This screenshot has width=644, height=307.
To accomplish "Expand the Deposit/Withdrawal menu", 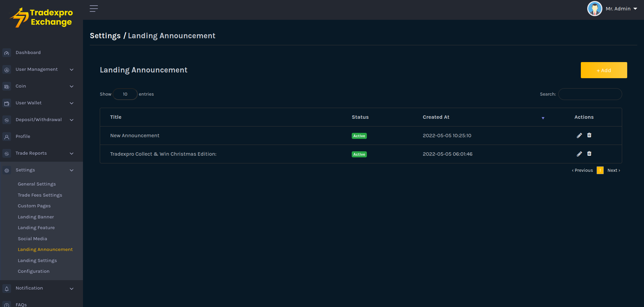I will tap(39, 120).
